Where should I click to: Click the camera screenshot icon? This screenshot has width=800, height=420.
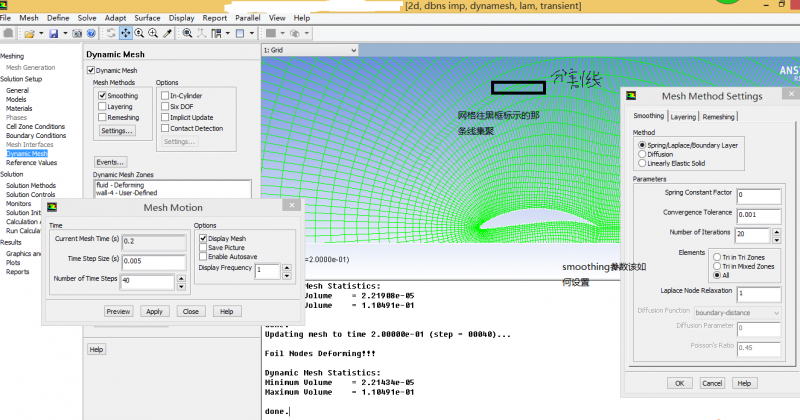point(75,34)
